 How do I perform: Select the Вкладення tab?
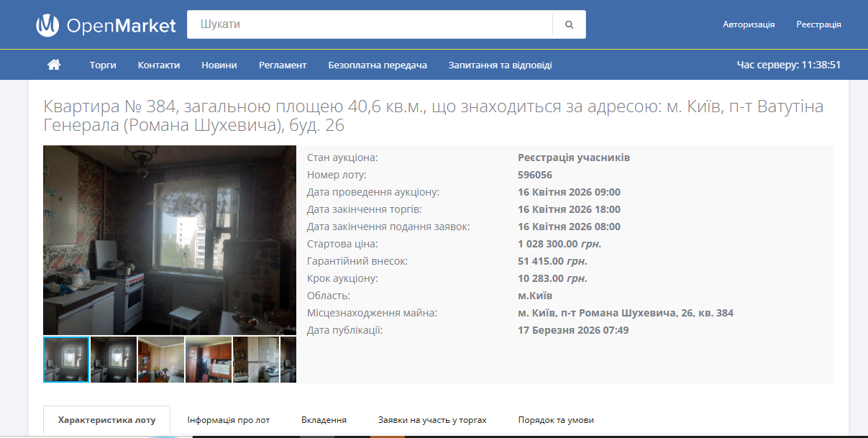pyautogui.click(x=323, y=419)
